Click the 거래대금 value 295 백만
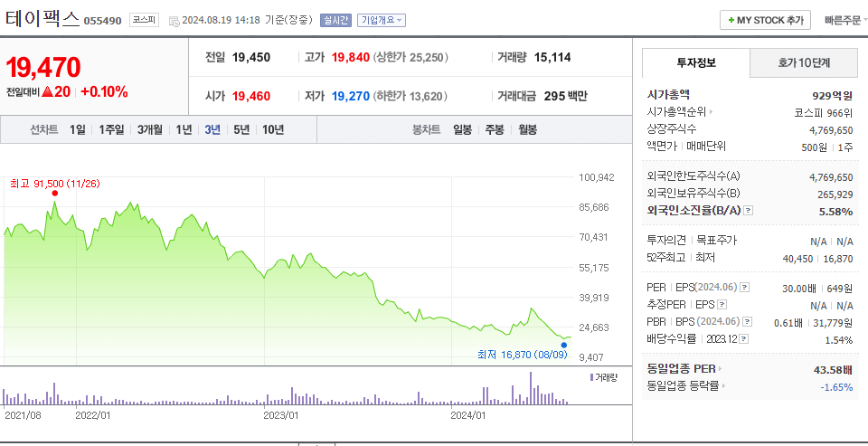The height and width of the screenshot is (446, 868). pos(566,97)
